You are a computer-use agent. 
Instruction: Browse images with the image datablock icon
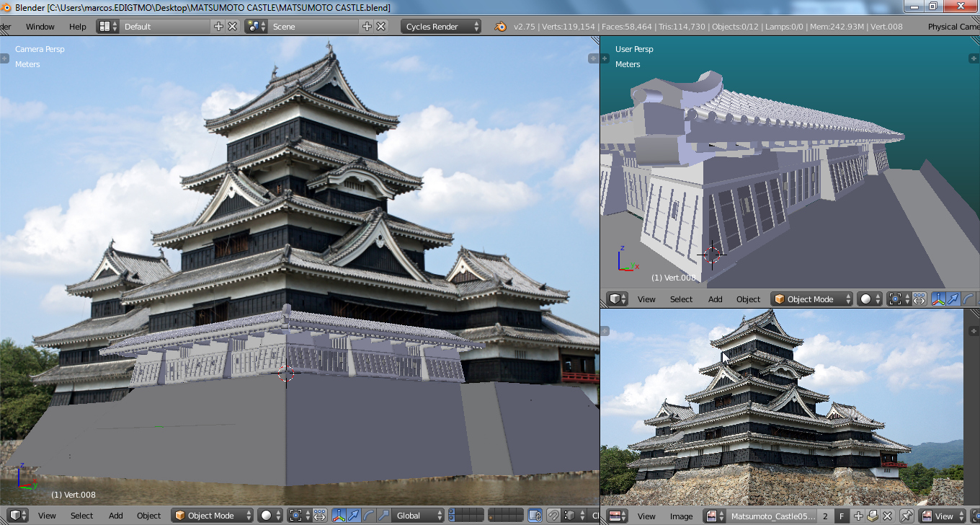coord(715,516)
